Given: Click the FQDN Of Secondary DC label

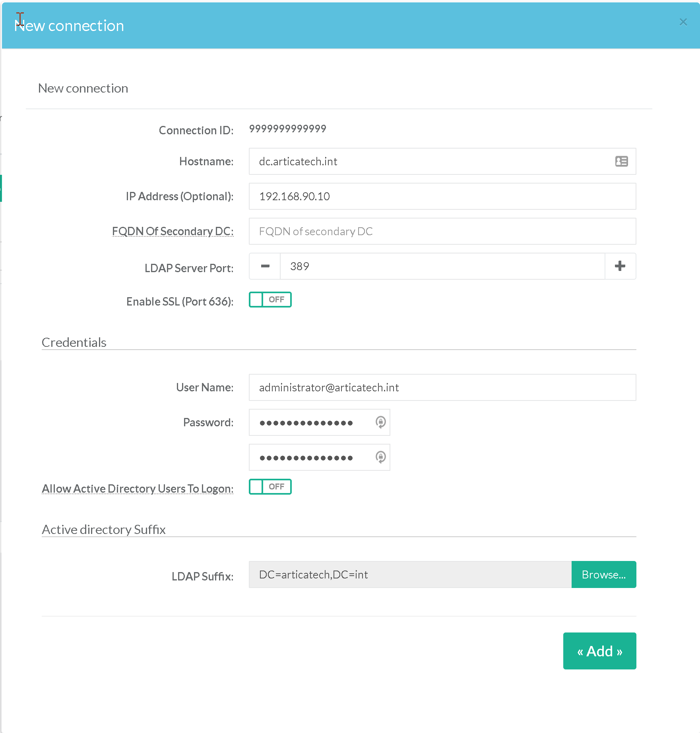Looking at the screenshot, I should click(x=173, y=231).
